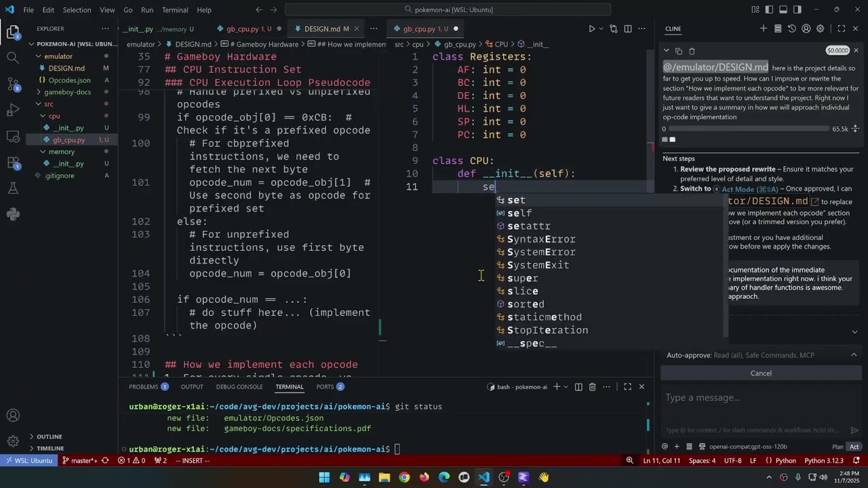This screenshot has height=488, width=868.
Task: Open Cline task history icon
Action: (792, 28)
